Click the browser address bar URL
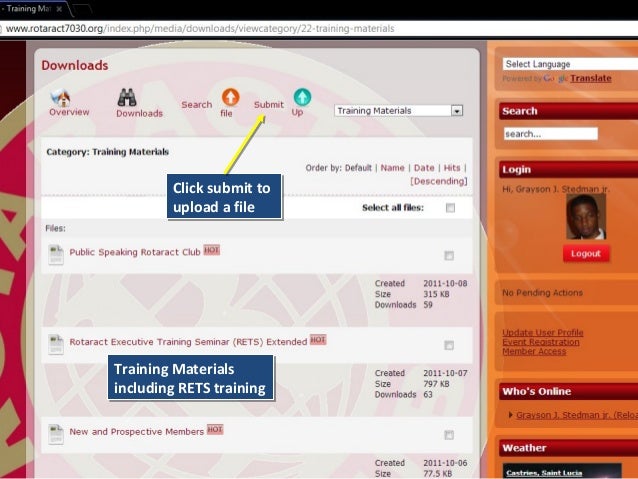The width and height of the screenshot is (638, 479). point(200,28)
